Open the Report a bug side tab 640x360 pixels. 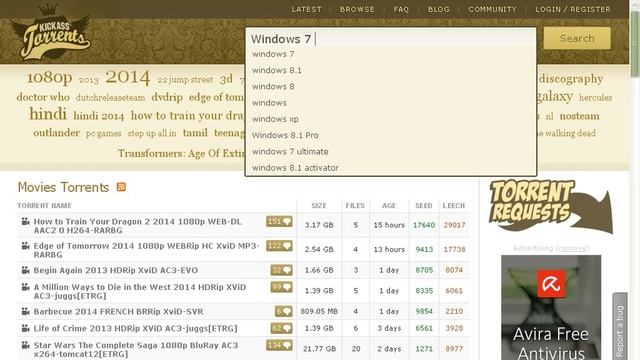[x=620, y=327]
